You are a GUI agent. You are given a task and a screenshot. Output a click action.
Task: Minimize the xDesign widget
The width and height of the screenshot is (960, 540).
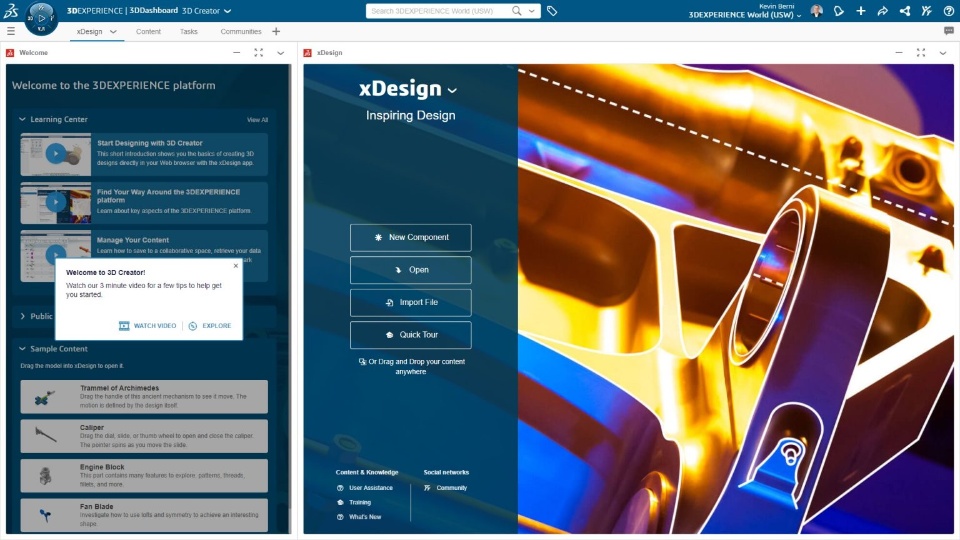click(x=899, y=53)
